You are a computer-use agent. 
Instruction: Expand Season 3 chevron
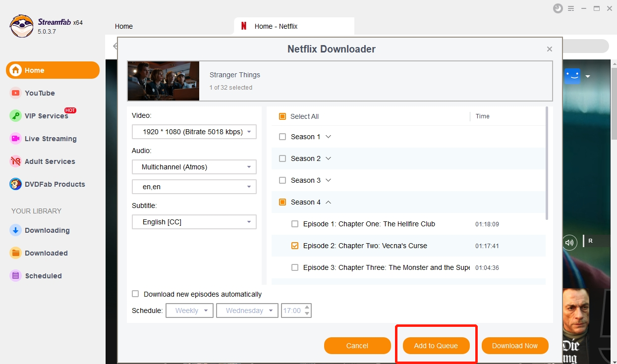point(328,180)
